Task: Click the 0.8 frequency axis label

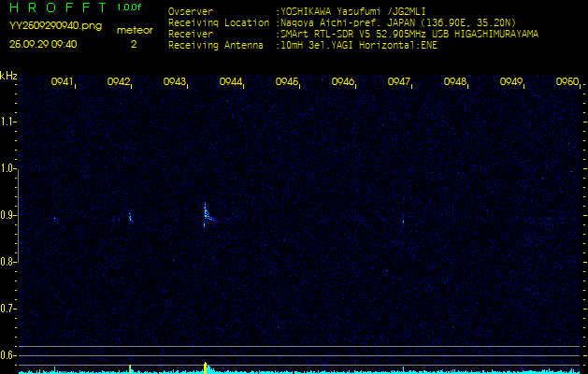Action: click(x=7, y=262)
